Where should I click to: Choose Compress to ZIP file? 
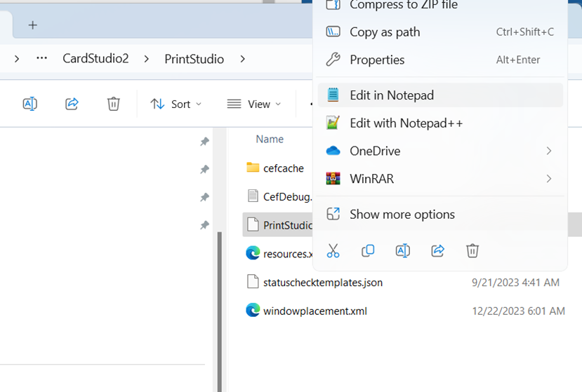(440, 5)
